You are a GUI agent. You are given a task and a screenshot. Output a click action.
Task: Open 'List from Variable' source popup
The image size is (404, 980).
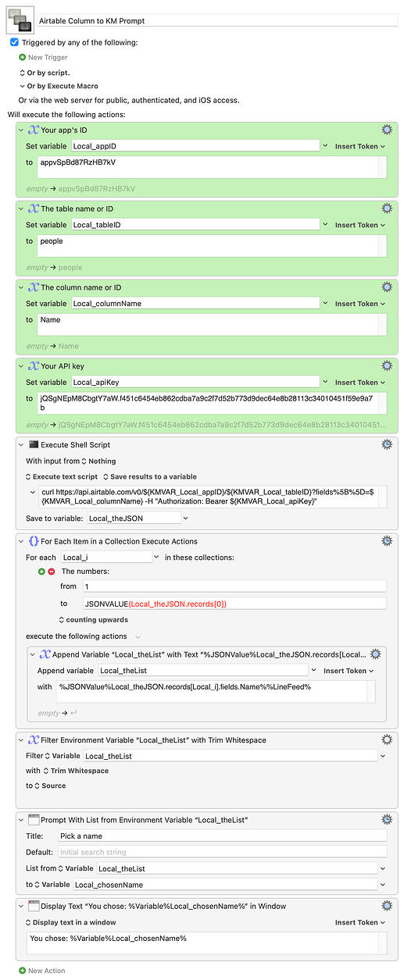tap(77, 868)
